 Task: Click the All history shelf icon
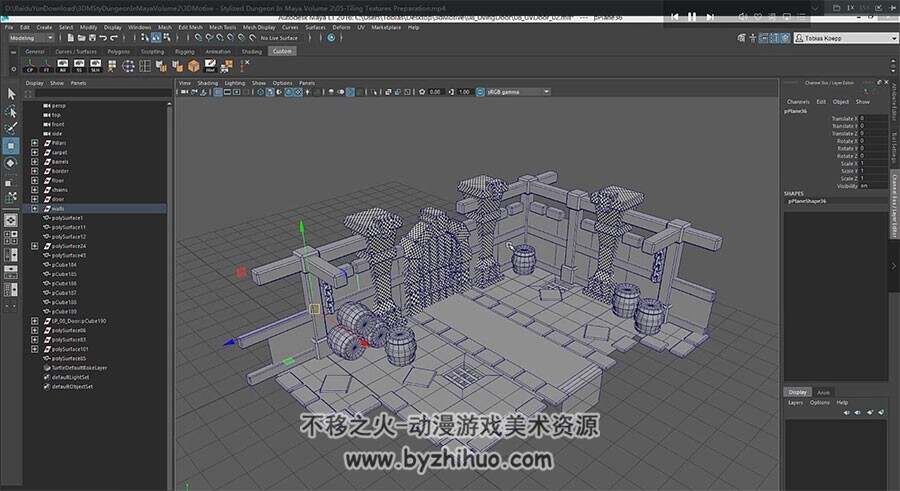pos(63,66)
